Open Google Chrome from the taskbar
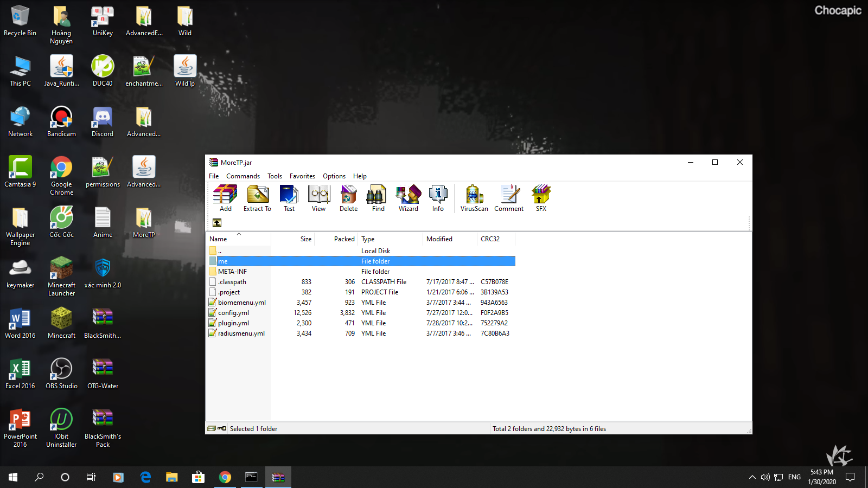The width and height of the screenshot is (868, 488). pos(225,477)
